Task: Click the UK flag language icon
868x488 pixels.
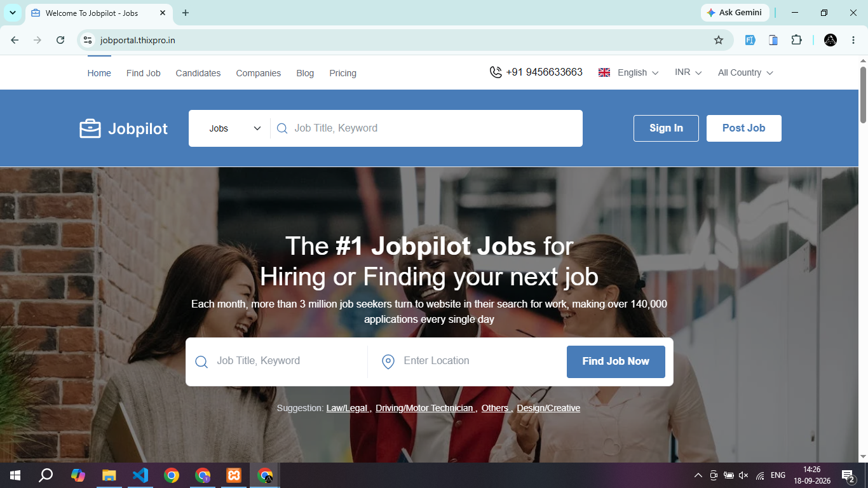Action: (604, 72)
